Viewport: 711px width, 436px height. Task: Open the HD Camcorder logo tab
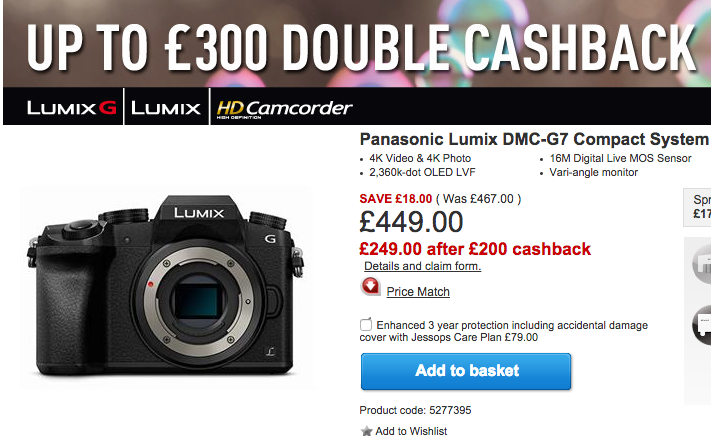[284, 109]
